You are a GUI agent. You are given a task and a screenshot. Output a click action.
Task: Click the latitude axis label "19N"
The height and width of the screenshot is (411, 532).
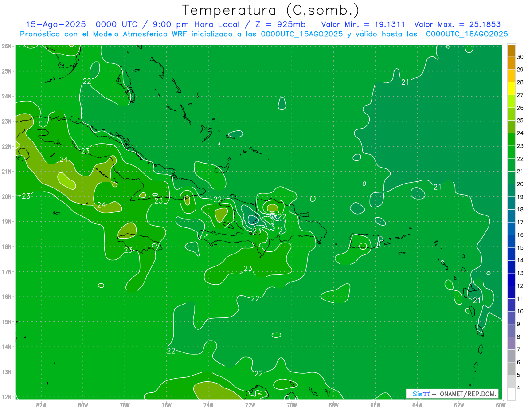click(x=6, y=222)
